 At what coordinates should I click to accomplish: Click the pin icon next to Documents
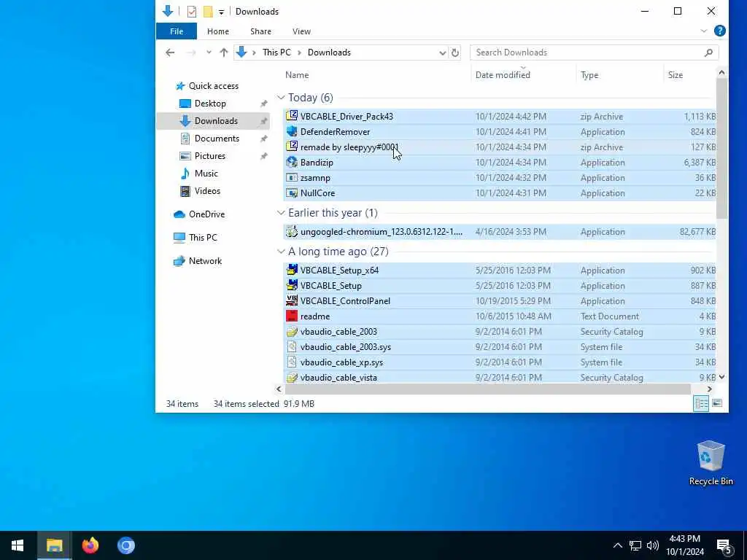pyautogui.click(x=263, y=139)
